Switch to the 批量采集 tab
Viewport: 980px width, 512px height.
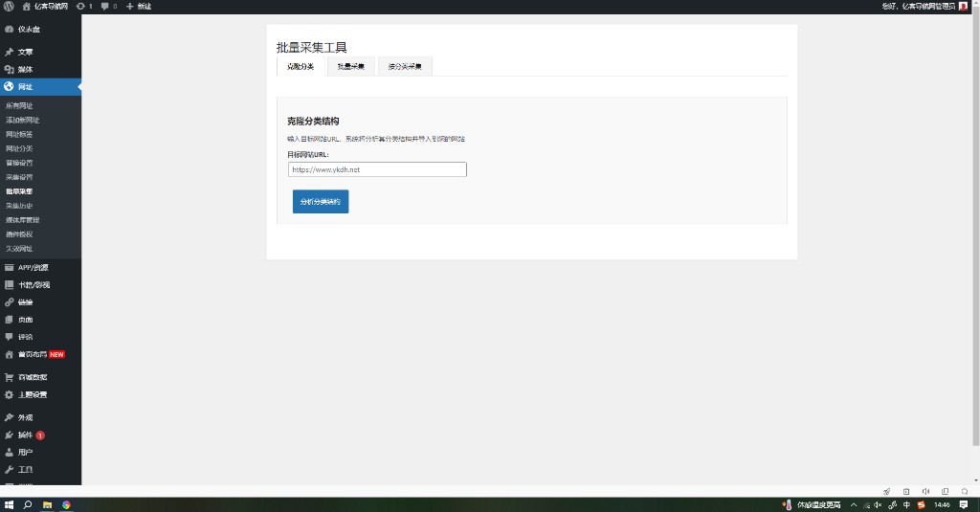pyautogui.click(x=350, y=66)
